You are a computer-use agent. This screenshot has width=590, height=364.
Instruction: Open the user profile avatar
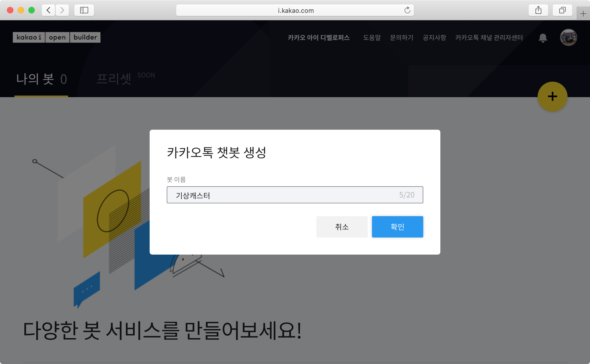click(568, 37)
